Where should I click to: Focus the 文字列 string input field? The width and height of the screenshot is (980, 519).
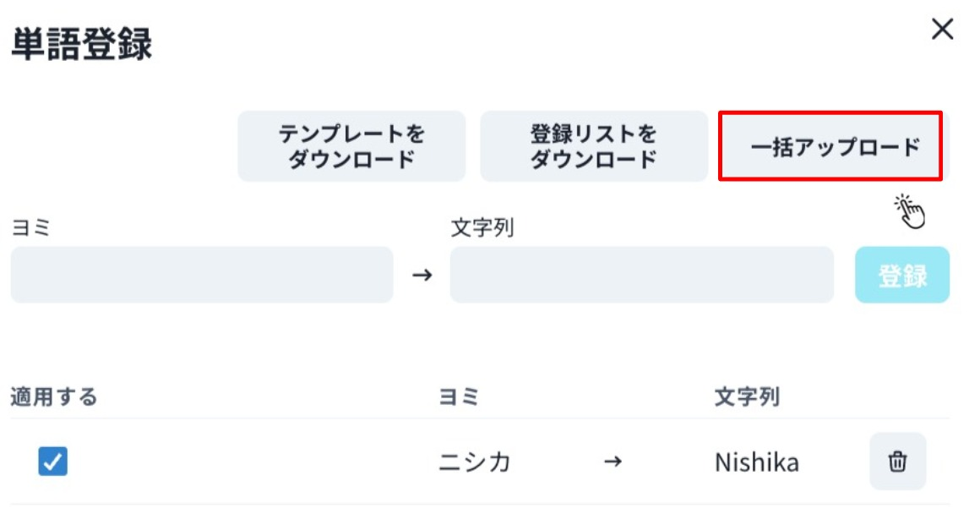[641, 275]
